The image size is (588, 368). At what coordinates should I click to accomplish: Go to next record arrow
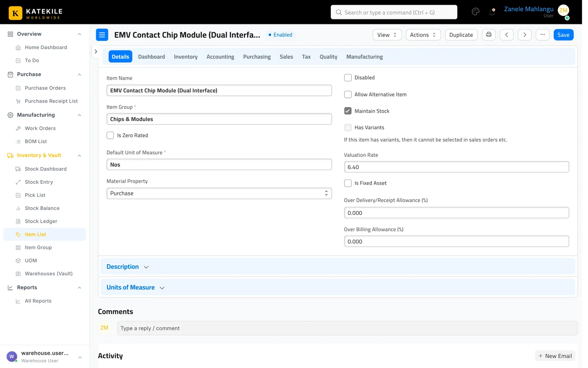(524, 35)
